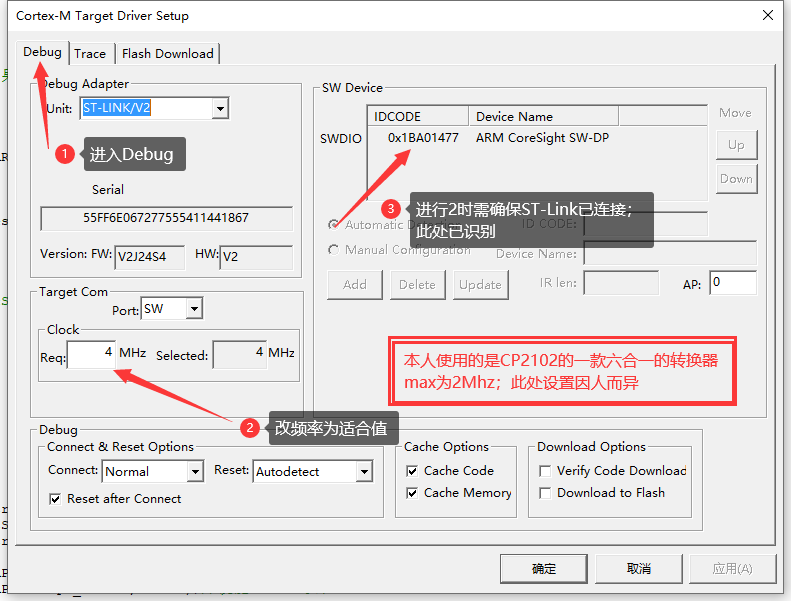Image resolution: width=791 pixels, height=601 pixels.
Task: Click the Update device button
Action: coord(480,285)
